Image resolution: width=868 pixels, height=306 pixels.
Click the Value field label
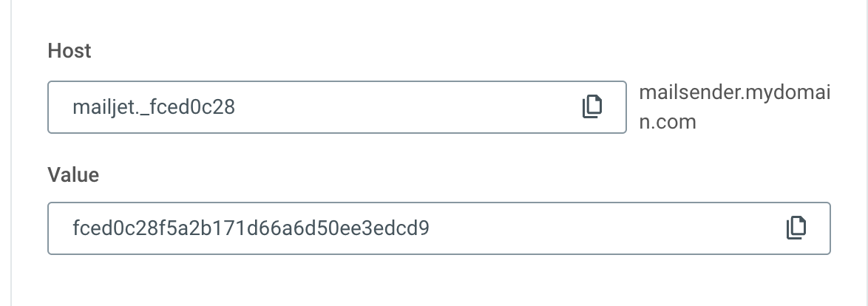pyautogui.click(x=73, y=174)
